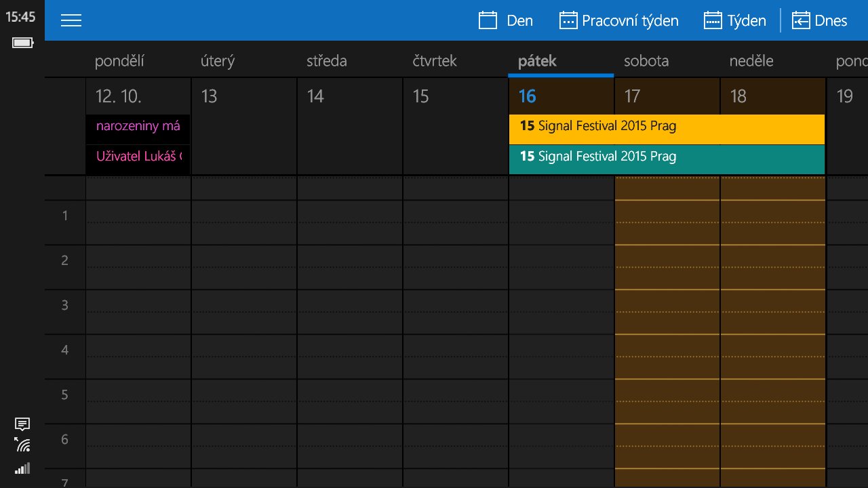Open the teal Signal Festival 2015 event
This screenshot has height=488, width=868.
tap(667, 159)
